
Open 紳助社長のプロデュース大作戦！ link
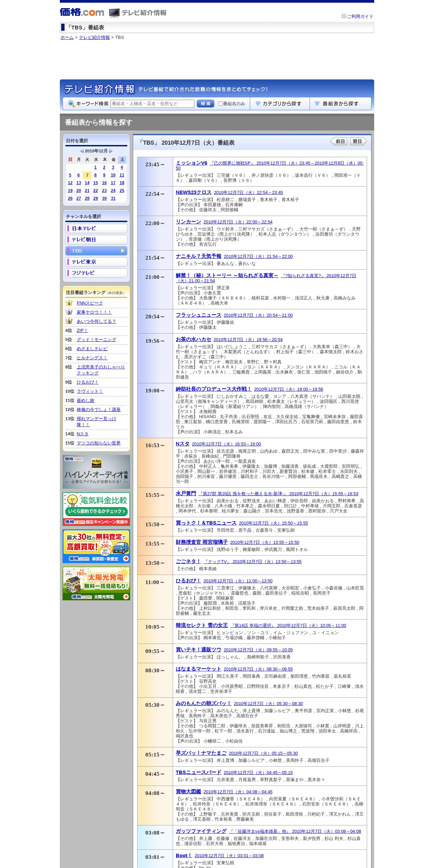(x=214, y=389)
